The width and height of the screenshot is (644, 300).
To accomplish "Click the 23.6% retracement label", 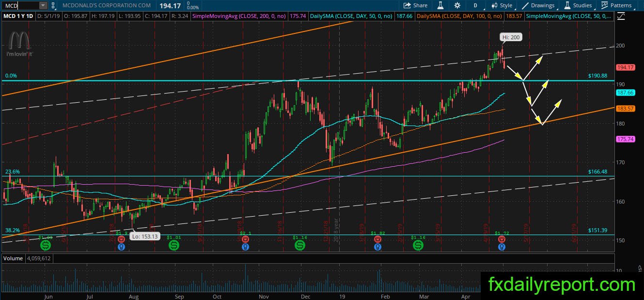I will [12, 172].
